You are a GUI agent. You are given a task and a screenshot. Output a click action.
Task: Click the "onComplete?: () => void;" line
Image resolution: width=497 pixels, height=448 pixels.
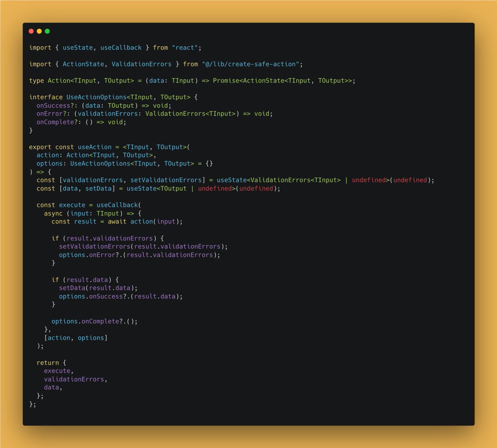[81, 122]
